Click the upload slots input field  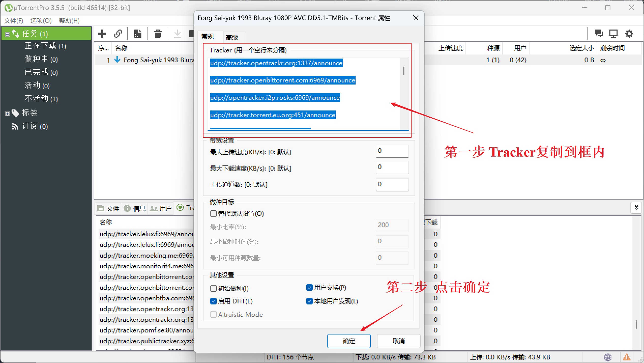point(392,185)
